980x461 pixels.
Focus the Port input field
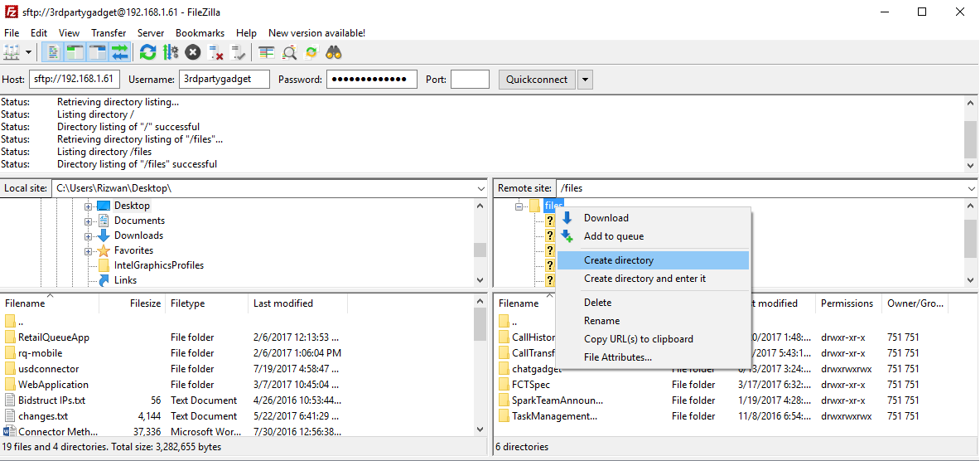(470, 80)
